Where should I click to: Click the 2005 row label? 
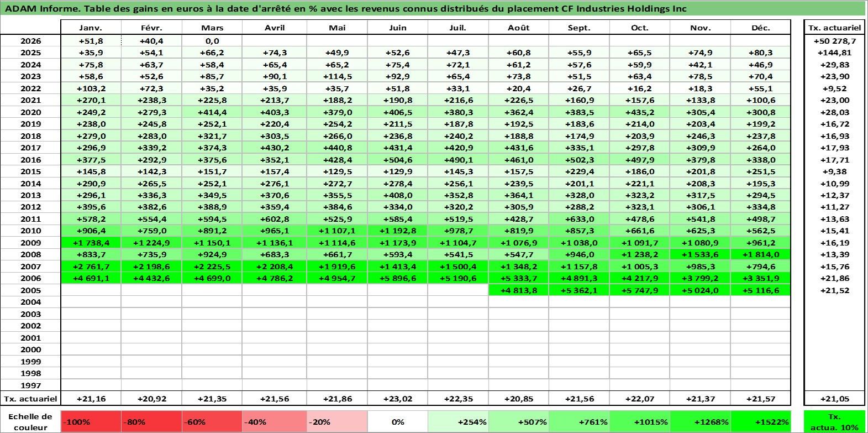click(30, 290)
